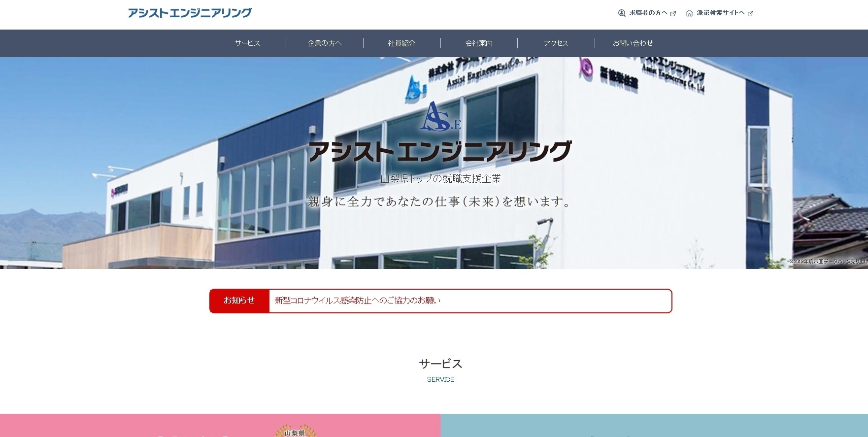The image size is (868, 437).
Task: Go to 社員紹介 in navigation
Action: [402, 43]
